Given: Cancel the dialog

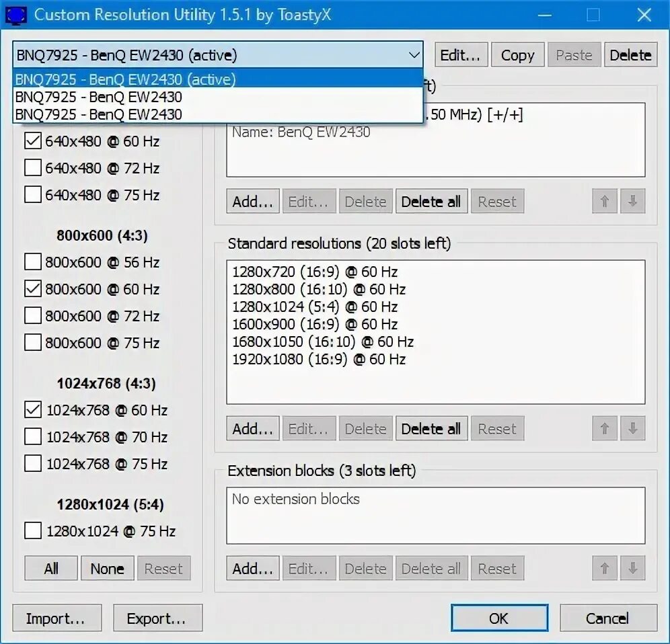Looking at the screenshot, I should 609,618.
